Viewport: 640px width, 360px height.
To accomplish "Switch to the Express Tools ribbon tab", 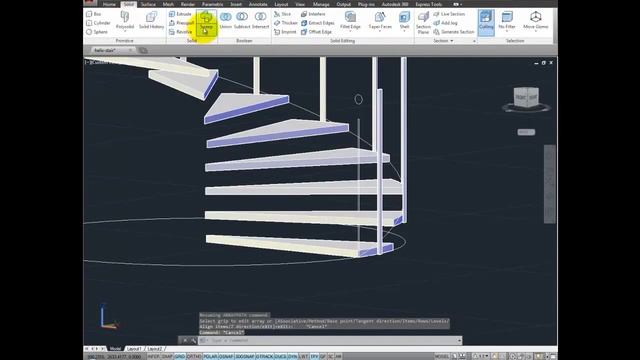I will (429, 4).
